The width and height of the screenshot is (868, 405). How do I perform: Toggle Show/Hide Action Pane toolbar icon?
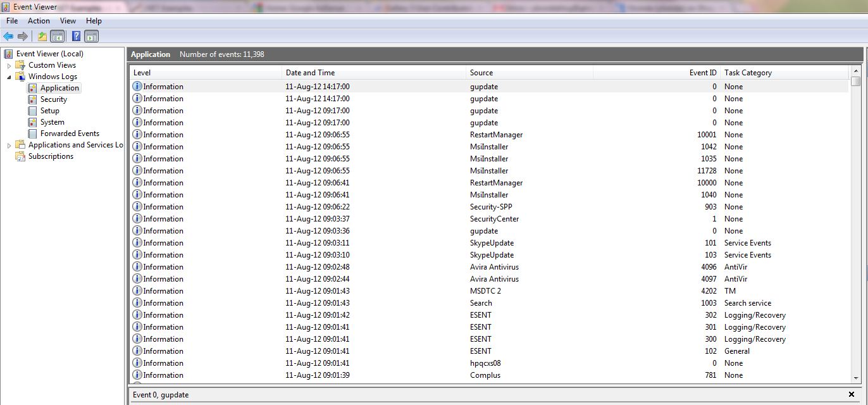pos(91,36)
